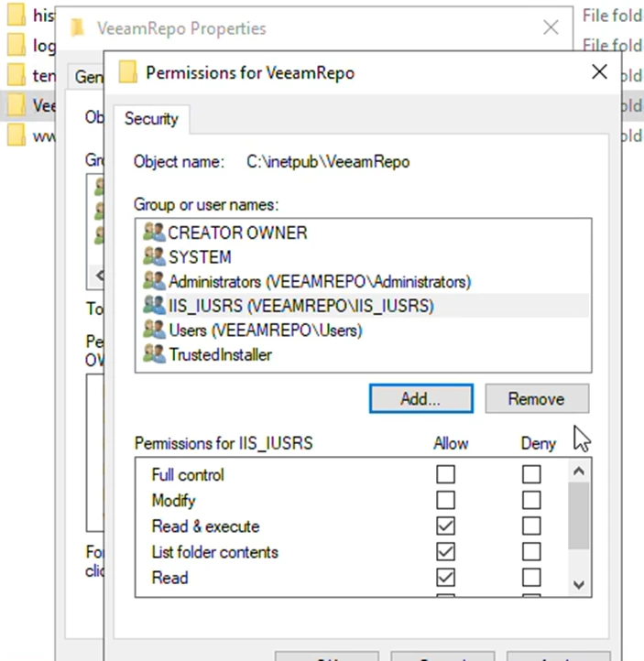Click the 'Read' permission label
Viewport: 644px width, 661px height.
pos(169,578)
